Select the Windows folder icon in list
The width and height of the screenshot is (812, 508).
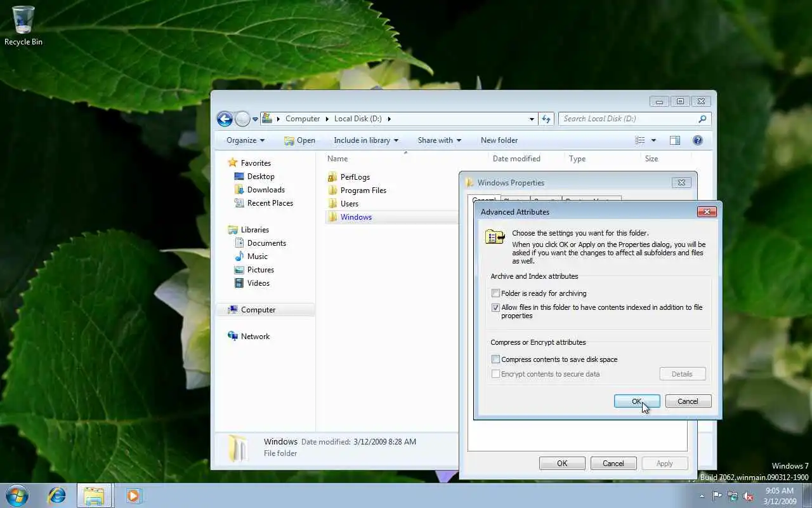(332, 217)
